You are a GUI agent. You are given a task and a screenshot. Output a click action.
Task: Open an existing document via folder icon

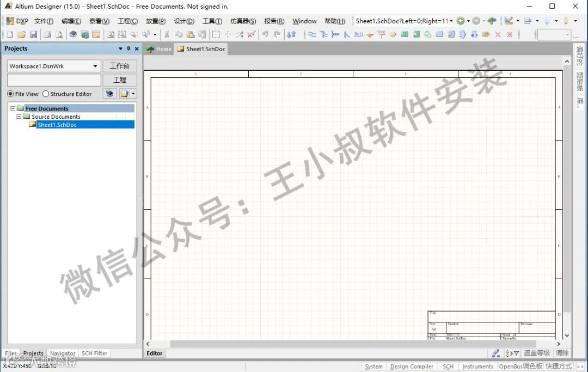tap(21, 34)
